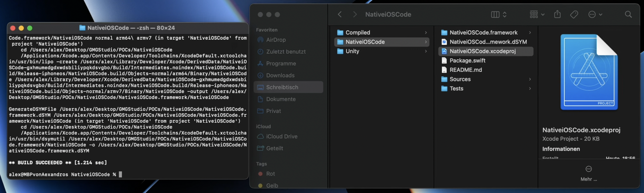The width and height of the screenshot is (644, 193).
Task: Click the Sources folder icon
Action: tap(444, 79)
